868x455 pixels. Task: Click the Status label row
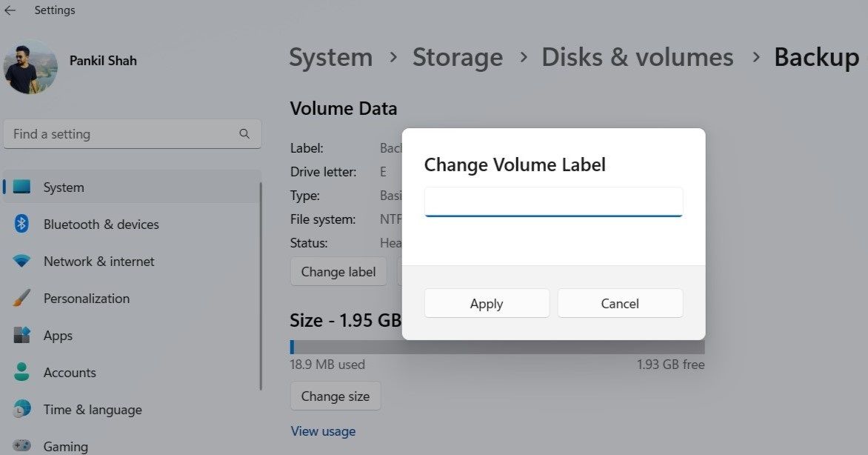tap(309, 243)
